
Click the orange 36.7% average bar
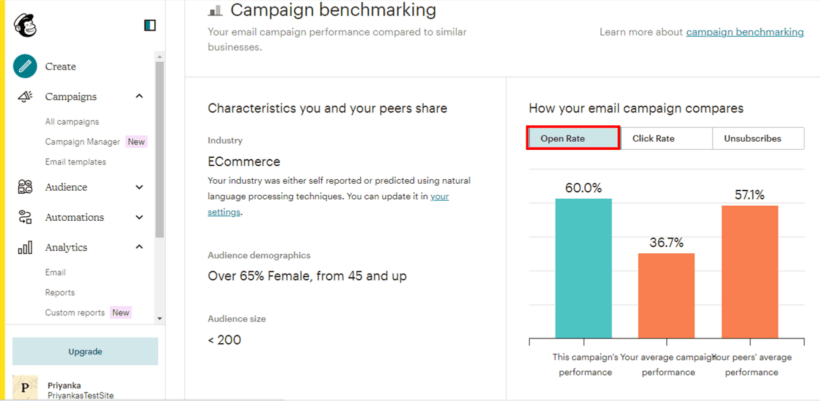[x=666, y=295]
